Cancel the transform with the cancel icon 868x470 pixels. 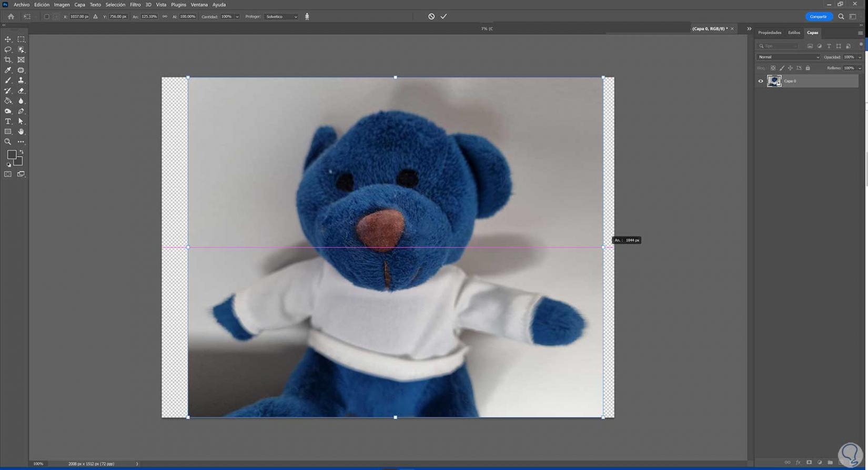(x=431, y=17)
